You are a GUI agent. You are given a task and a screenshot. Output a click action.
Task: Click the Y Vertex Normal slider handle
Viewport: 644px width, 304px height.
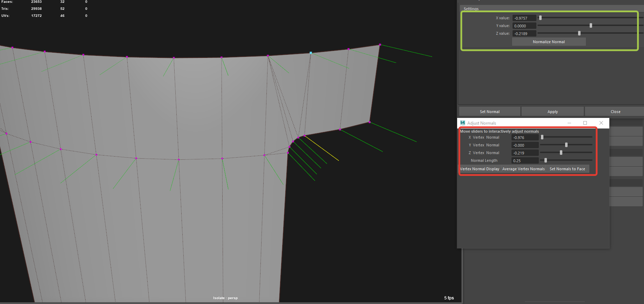566,145
